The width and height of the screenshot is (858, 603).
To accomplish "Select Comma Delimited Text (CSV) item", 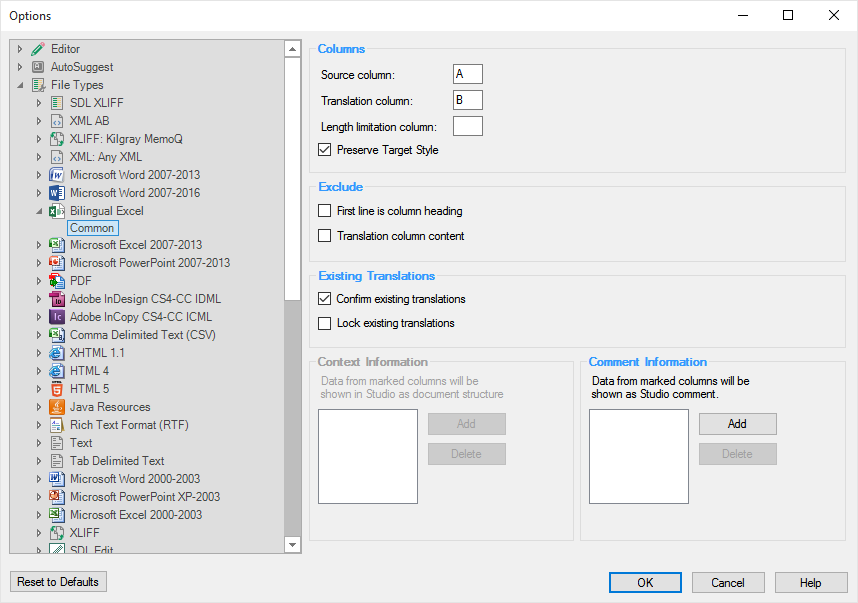I will pyautogui.click(x=142, y=335).
